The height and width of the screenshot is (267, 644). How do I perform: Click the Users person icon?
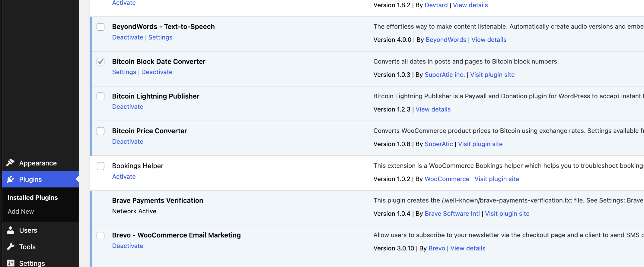coord(11,230)
